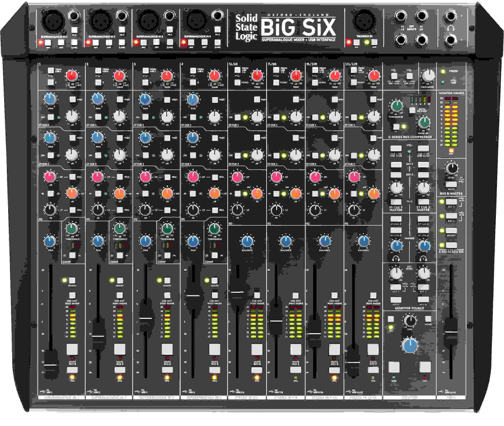Image resolution: width=504 pixels, height=426 pixels.
Task: Engage the HPF filter on channel 2
Action: tap(109, 43)
